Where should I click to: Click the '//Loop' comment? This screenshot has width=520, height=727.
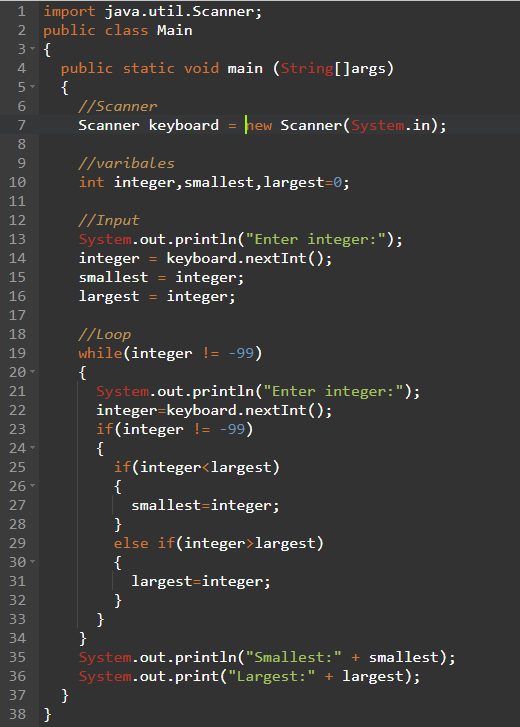click(x=105, y=335)
